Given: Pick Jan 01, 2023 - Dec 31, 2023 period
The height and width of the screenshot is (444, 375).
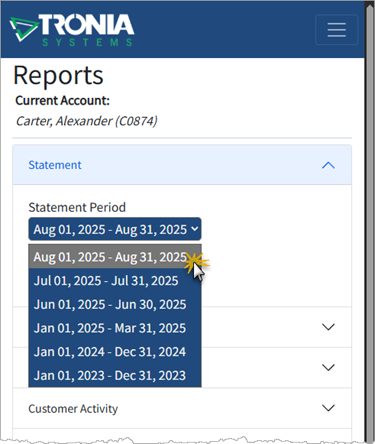Looking at the screenshot, I should click(115, 375).
